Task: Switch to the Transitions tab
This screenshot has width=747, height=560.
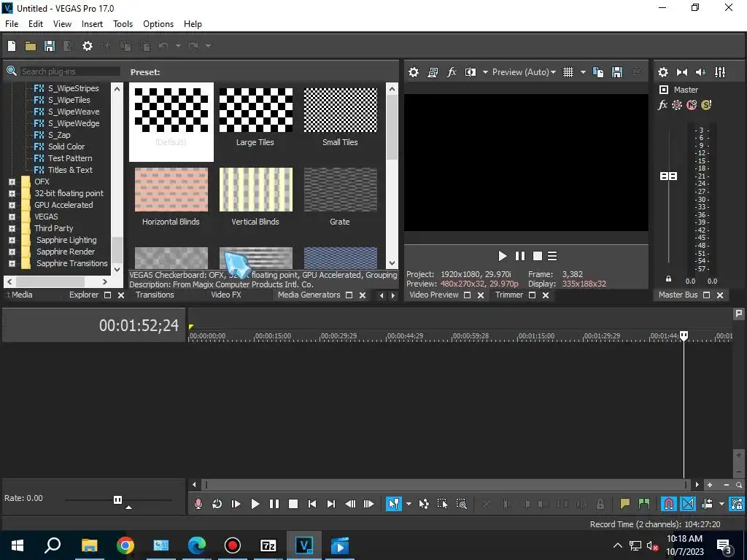Action: pyautogui.click(x=155, y=295)
